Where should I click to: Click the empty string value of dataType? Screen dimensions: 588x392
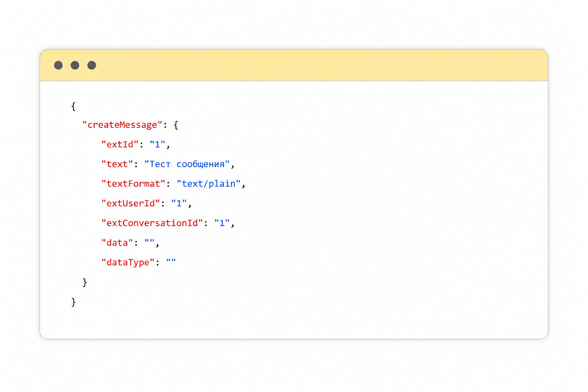(171, 261)
